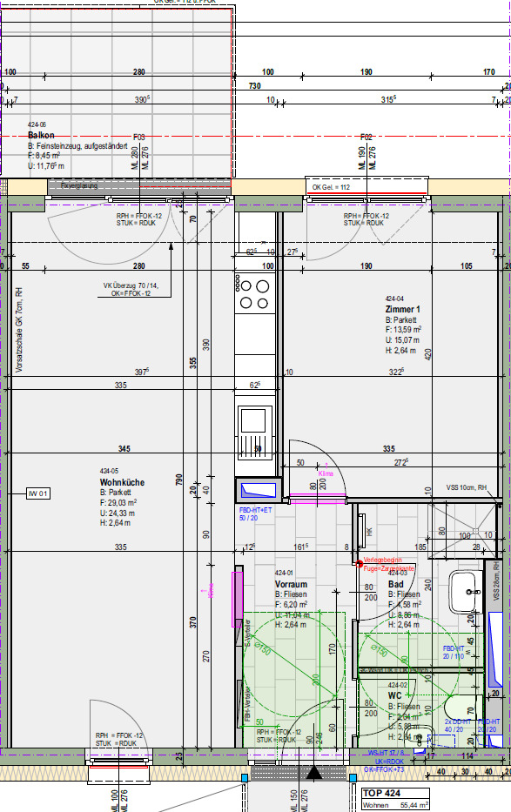511x812 pixels.
Task: Select the Zimmer 1 room name
Action: 402,309
